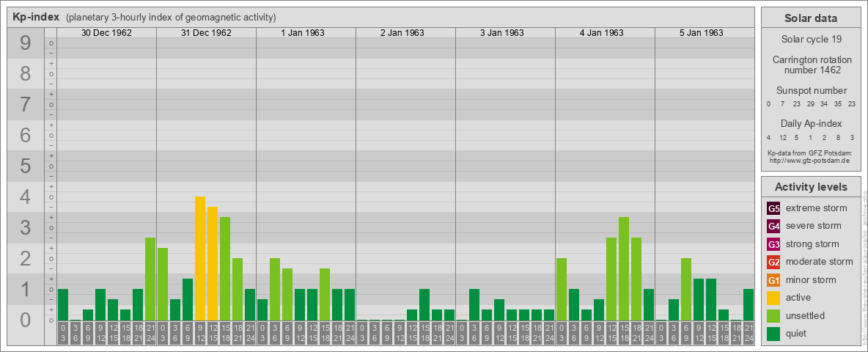Click the 15-18 bar on 2 Jan 1963
Screen dimensions: 868x352
click(424, 305)
